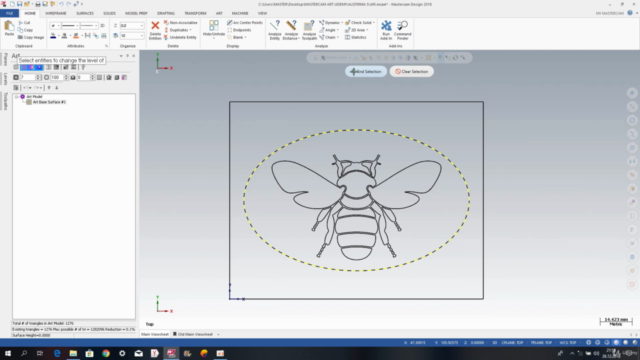Click the Hide/Unhide icon
Viewport: 640px width, 360px height.
click(x=213, y=29)
